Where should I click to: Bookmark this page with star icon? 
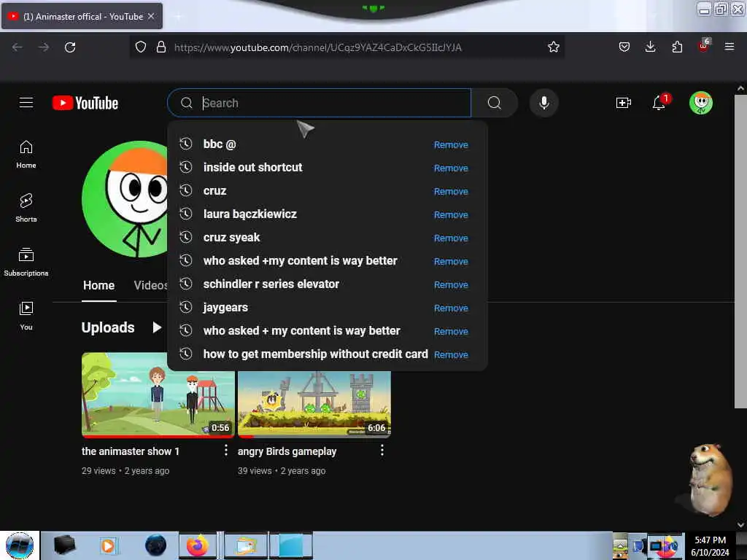point(553,47)
